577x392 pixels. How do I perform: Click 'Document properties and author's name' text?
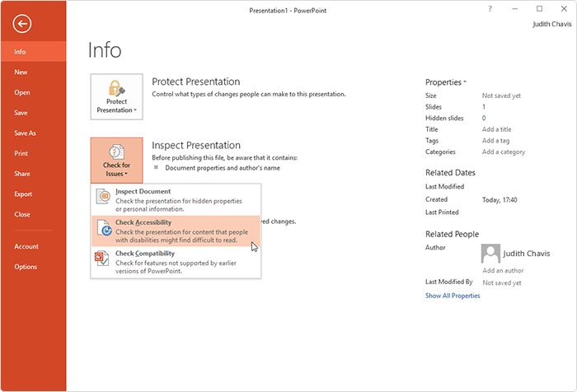coord(223,168)
